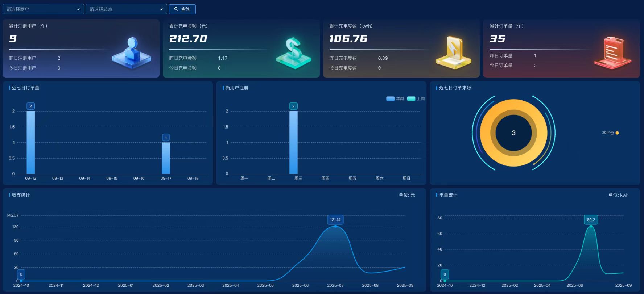Screen dimensions: 644x294
Task: Click the 查询 search button
Action: point(182,9)
